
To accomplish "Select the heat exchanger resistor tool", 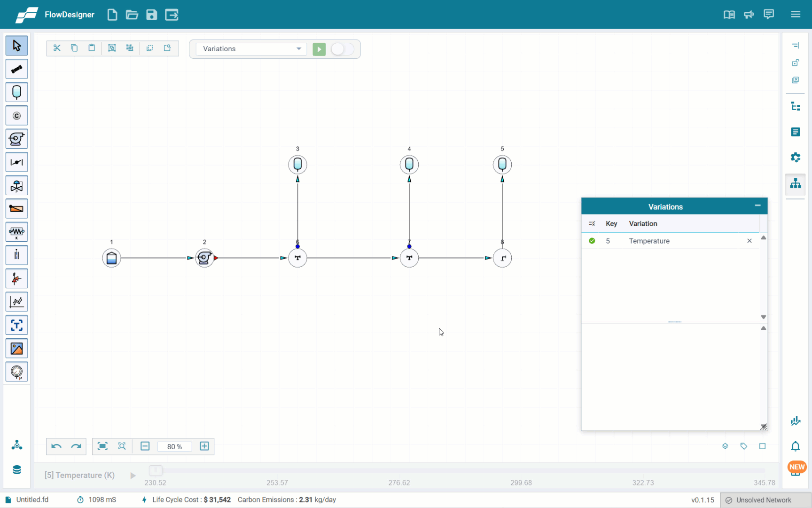I will (16, 232).
